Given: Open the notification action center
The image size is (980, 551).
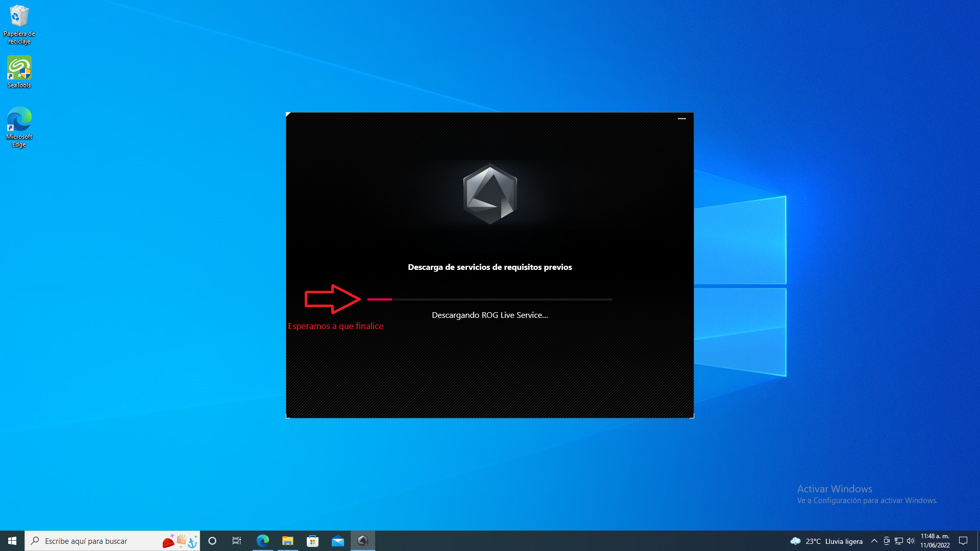Looking at the screenshot, I should 963,541.
